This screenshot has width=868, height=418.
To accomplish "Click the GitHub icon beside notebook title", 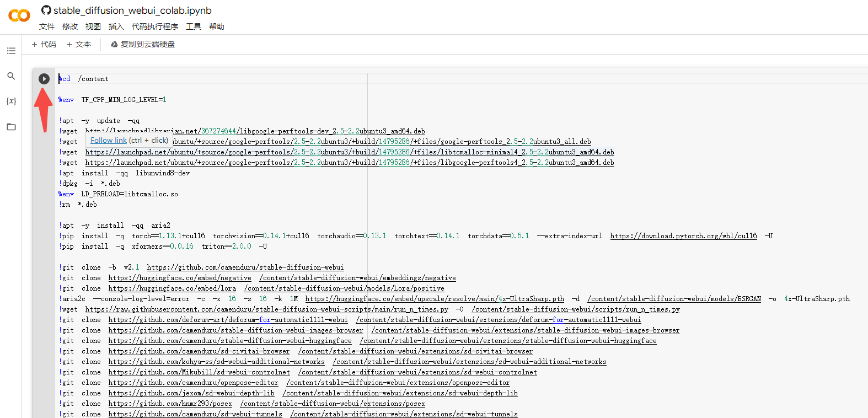I will coord(46,10).
